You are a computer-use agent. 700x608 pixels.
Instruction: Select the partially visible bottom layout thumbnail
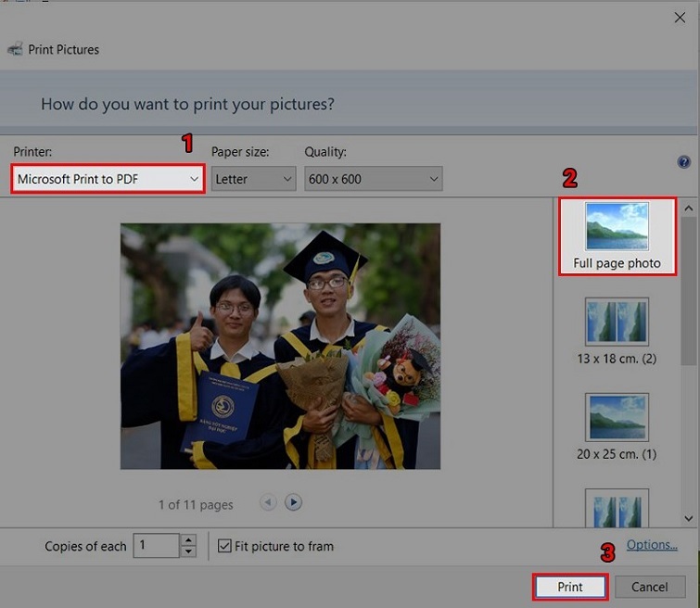pyautogui.click(x=617, y=508)
